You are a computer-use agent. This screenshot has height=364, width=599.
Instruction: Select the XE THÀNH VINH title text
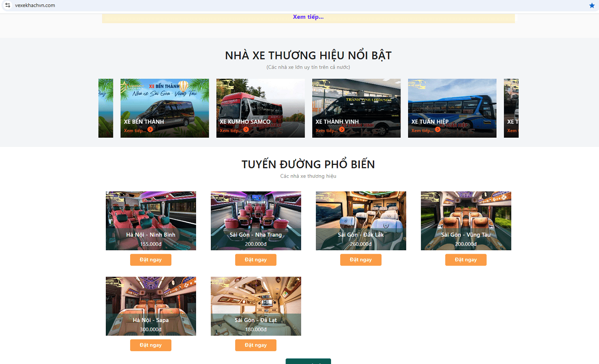[337, 122]
